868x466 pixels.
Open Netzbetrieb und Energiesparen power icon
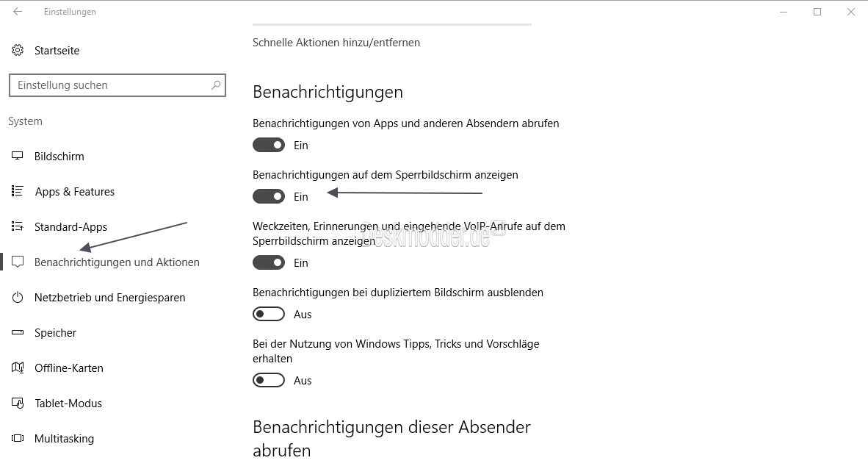click(x=18, y=298)
